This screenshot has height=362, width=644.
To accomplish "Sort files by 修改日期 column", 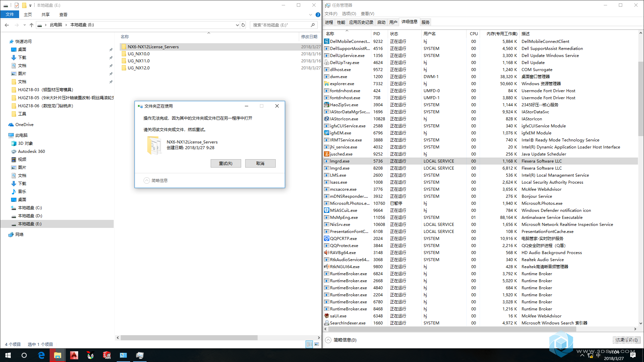I will [x=309, y=37].
